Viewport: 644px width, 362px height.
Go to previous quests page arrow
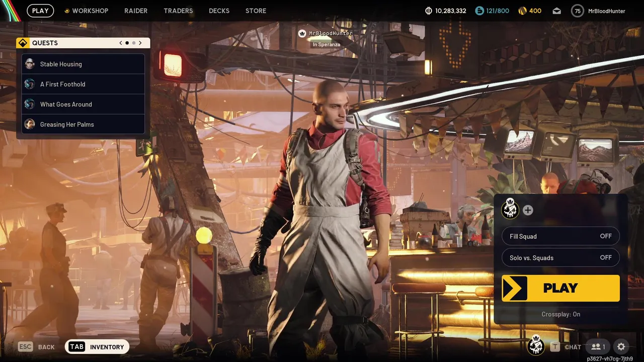pos(121,43)
